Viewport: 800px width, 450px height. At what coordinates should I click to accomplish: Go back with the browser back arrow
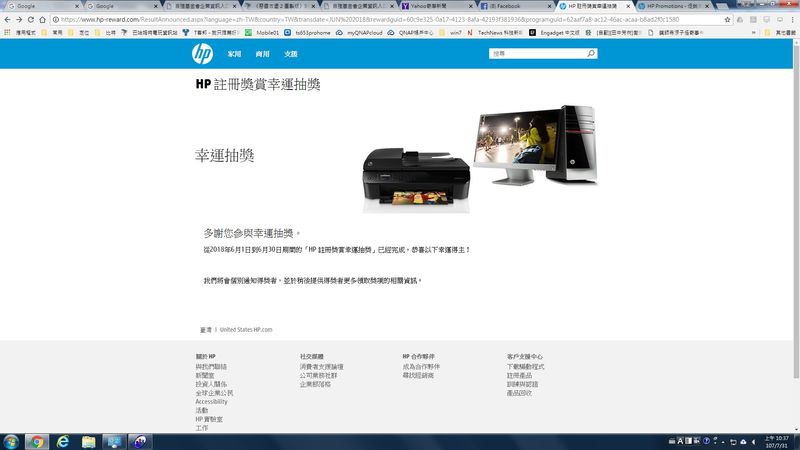(x=7, y=19)
